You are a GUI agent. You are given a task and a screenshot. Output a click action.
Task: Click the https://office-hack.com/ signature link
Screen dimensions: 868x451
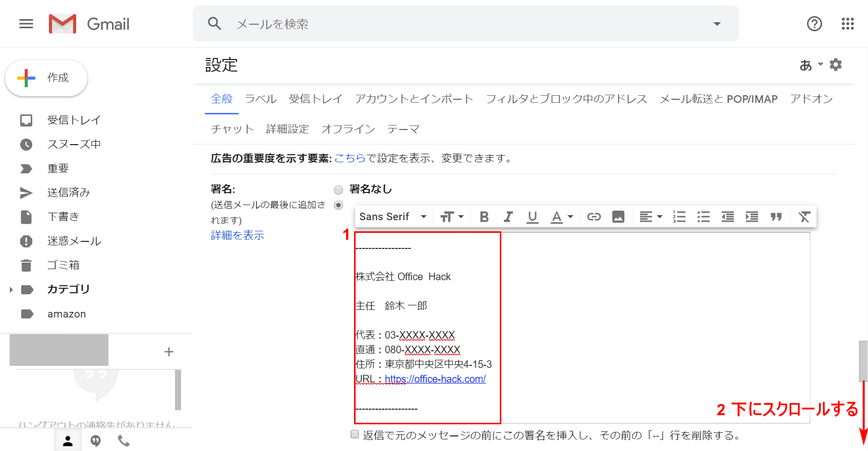(435, 379)
